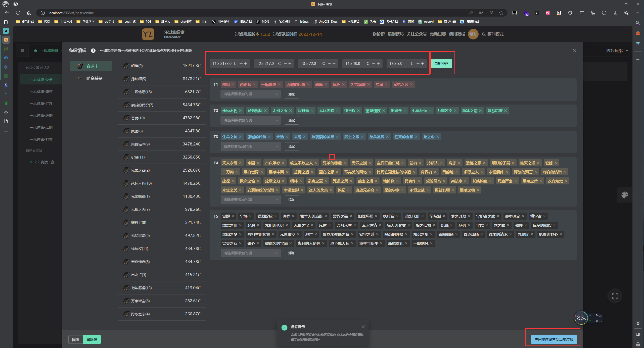Open the T5 add-item dropdown
The width and height of the screenshot is (644, 348).
click(251, 253)
